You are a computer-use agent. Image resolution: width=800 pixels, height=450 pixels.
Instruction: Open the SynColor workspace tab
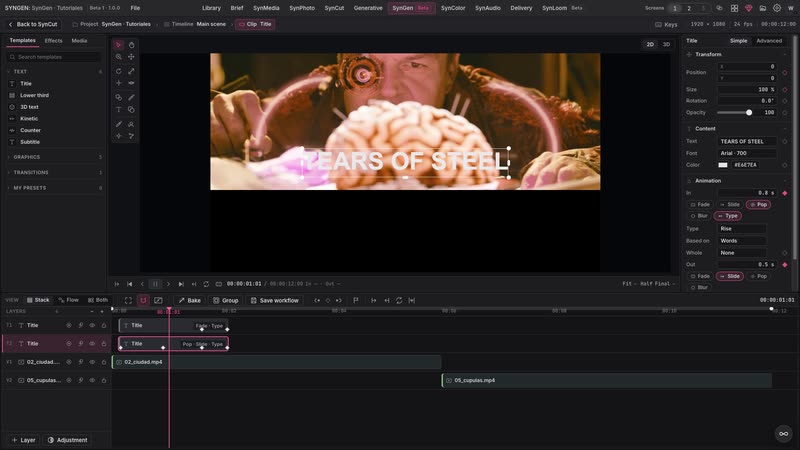click(453, 8)
